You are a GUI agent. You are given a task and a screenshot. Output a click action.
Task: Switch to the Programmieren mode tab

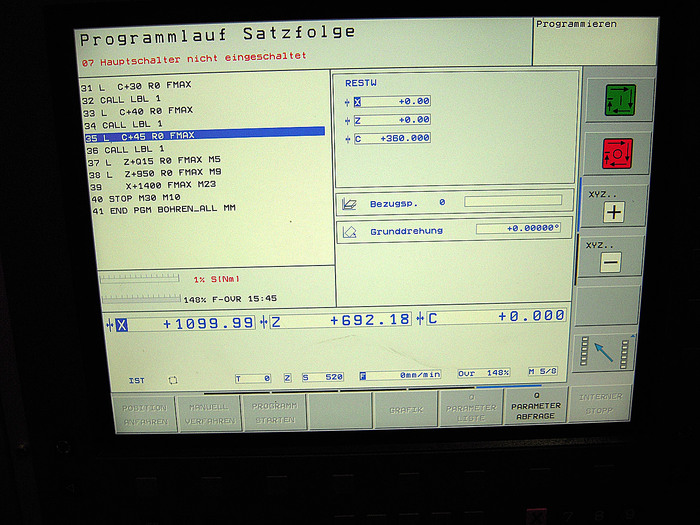tap(595, 42)
